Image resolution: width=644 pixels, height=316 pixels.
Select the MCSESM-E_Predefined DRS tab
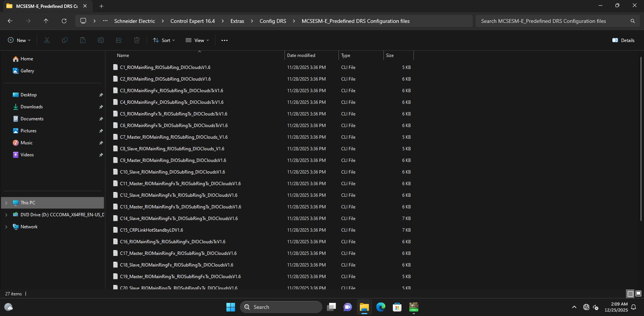[47, 6]
